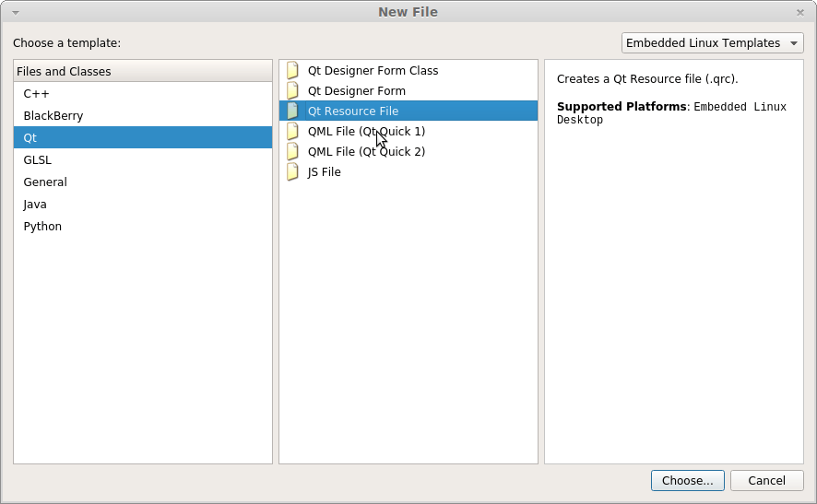Select QML File (Qt Quick 2) template
Image resolution: width=817 pixels, height=504 pixels.
pyautogui.click(x=408, y=151)
